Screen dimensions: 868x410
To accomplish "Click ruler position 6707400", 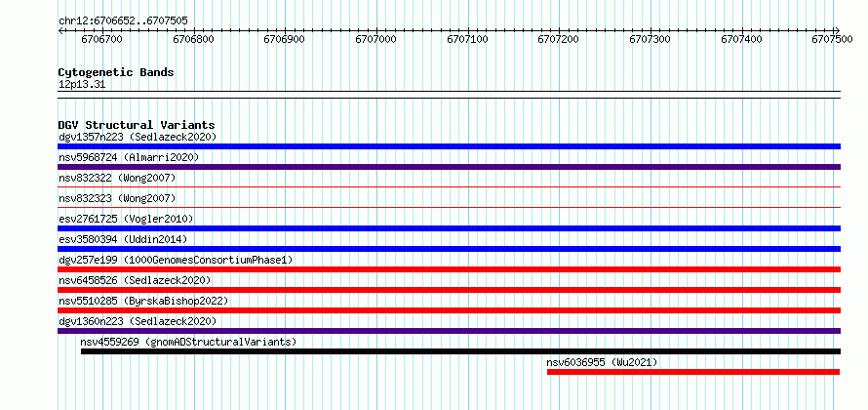I will coord(742,39).
